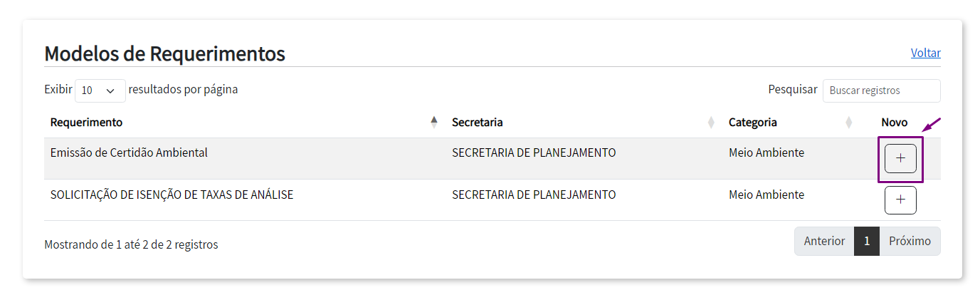Select the SOLICITAÇÃO DE ISENÇÃO DE TAXAS row text

point(172,195)
